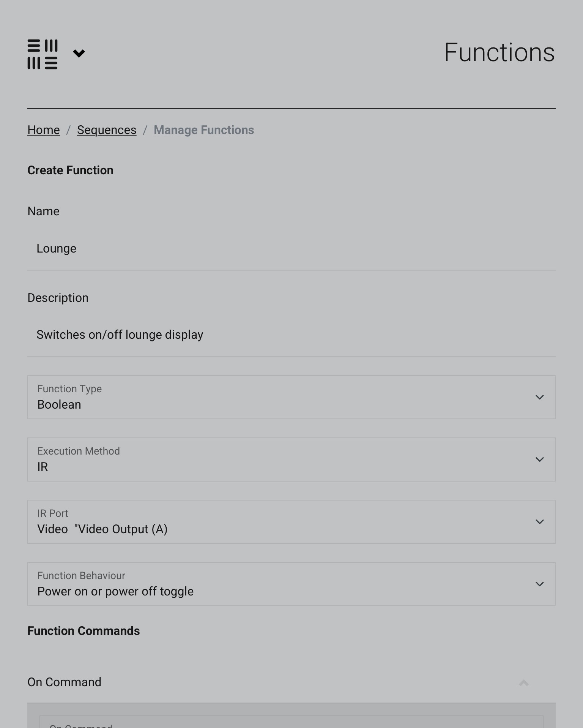The image size is (583, 728).
Task: Open the Execution Method IR dropdown
Action: pyautogui.click(x=291, y=460)
